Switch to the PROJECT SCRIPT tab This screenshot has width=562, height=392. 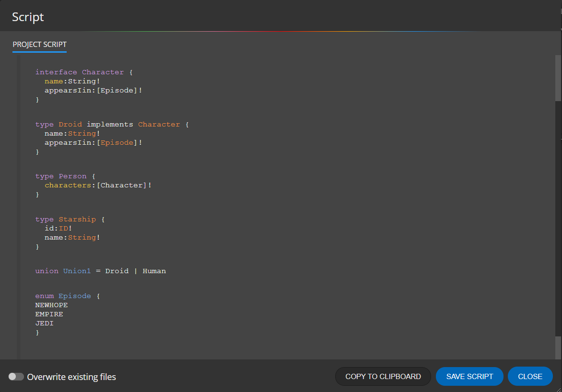point(39,45)
